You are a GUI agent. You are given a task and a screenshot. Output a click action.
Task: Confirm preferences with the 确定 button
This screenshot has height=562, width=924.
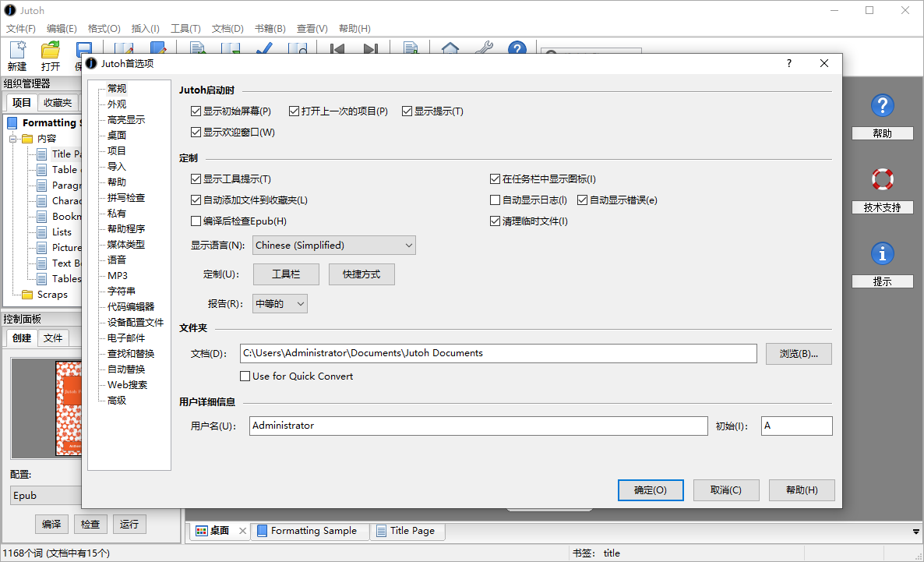pyautogui.click(x=651, y=490)
